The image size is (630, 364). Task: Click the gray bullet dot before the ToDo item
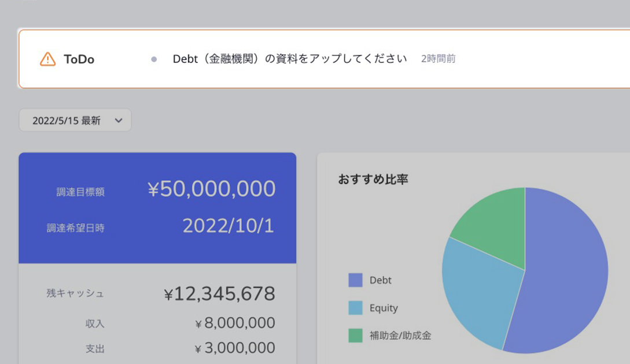[154, 59]
